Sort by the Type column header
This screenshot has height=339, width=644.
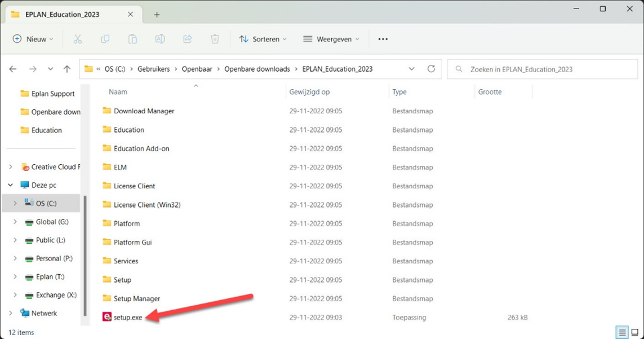[399, 92]
